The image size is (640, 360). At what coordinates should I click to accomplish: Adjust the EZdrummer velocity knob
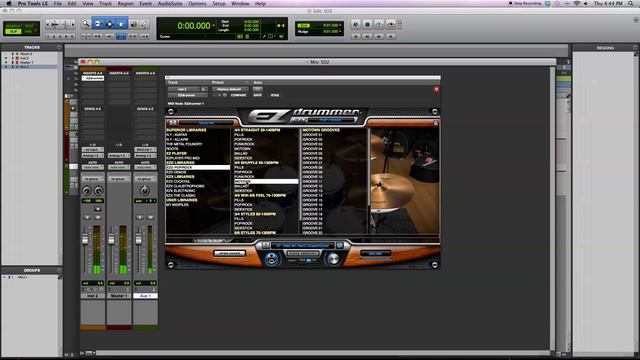click(x=334, y=259)
